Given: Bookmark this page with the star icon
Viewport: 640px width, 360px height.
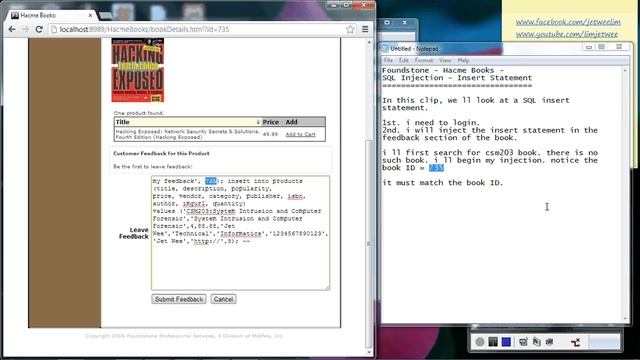Looking at the screenshot, I should [350, 29].
